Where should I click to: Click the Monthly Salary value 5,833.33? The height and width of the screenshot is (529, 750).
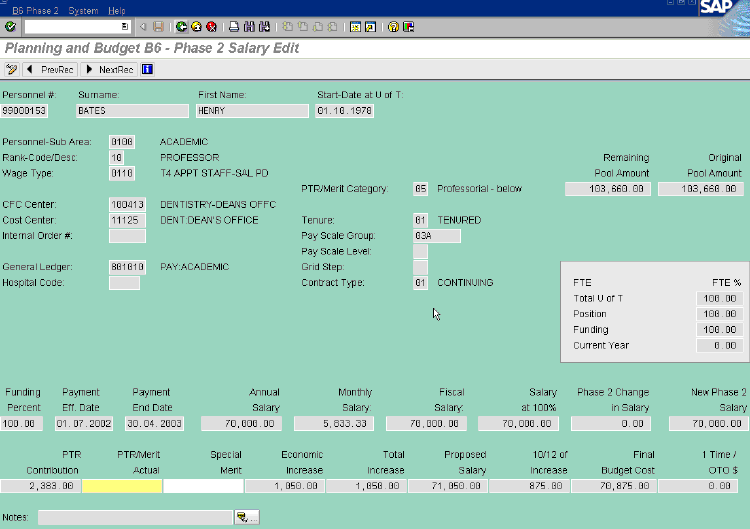click(334, 424)
